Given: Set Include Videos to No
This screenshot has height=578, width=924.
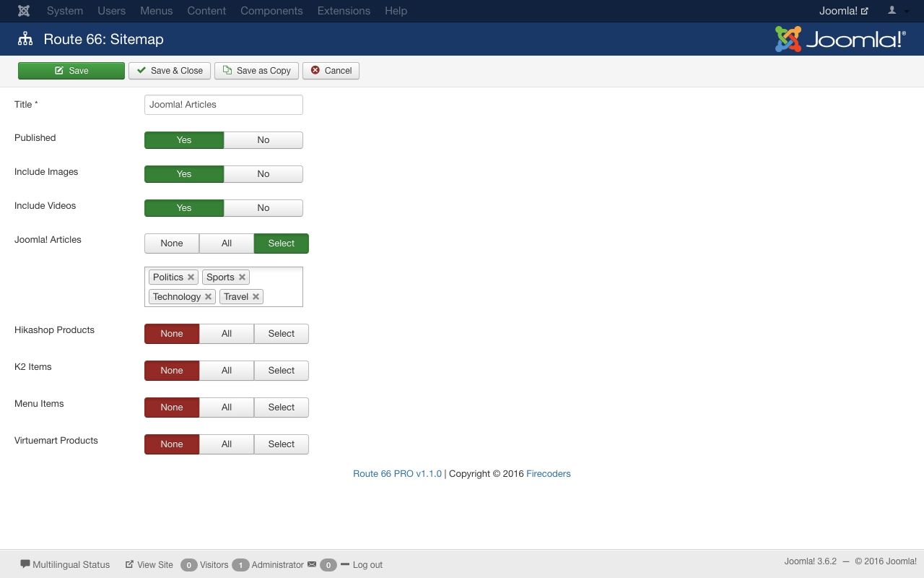Looking at the screenshot, I should (x=263, y=208).
